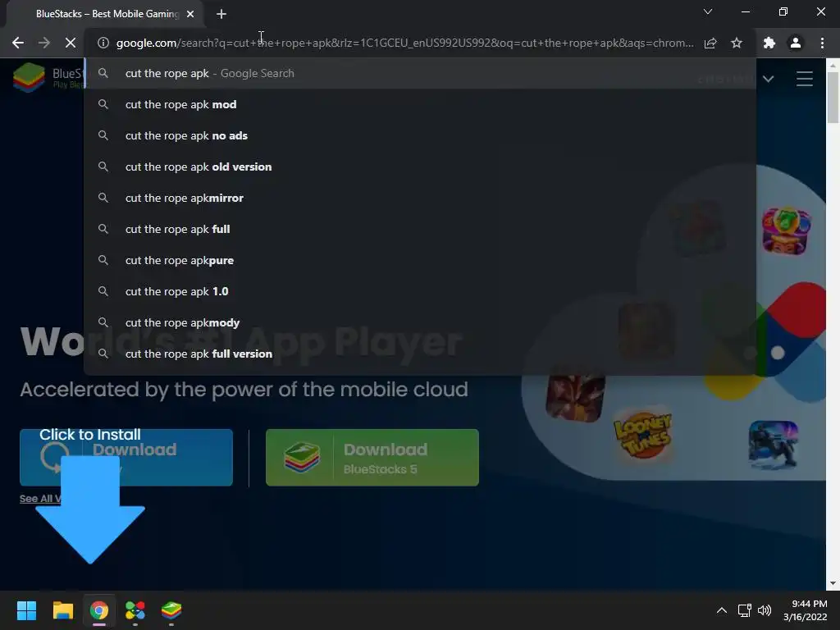Select suggestion 'cut the rope apk full'
This screenshot has height=630, width=840.
coord(420,229)
